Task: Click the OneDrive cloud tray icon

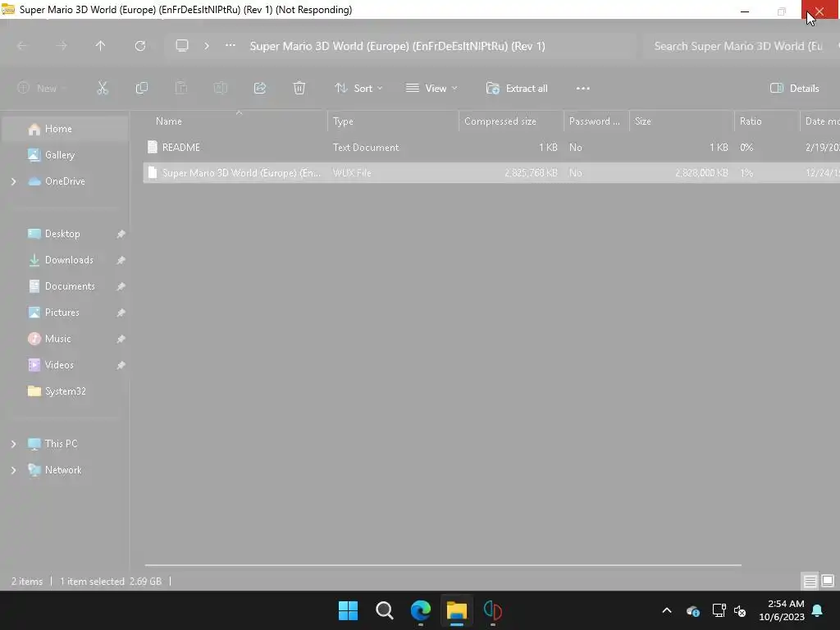Action: click(692, 610)
